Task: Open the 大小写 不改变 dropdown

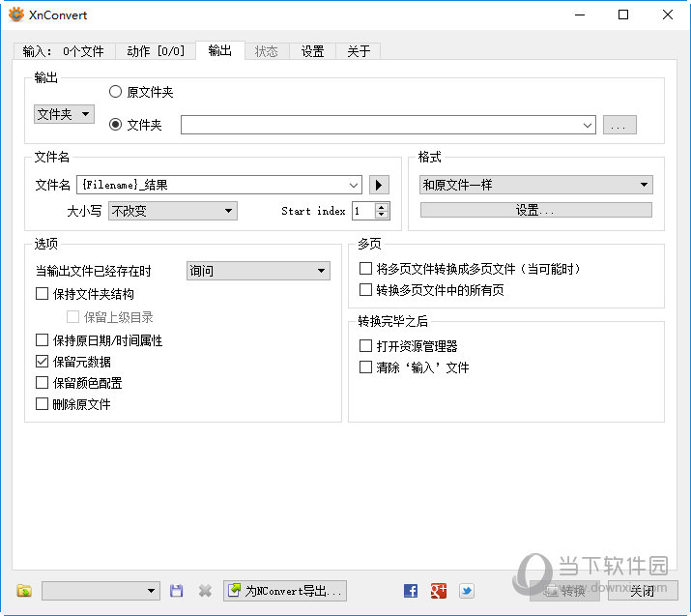Action: pyautogui.click(x=173, y=211)
